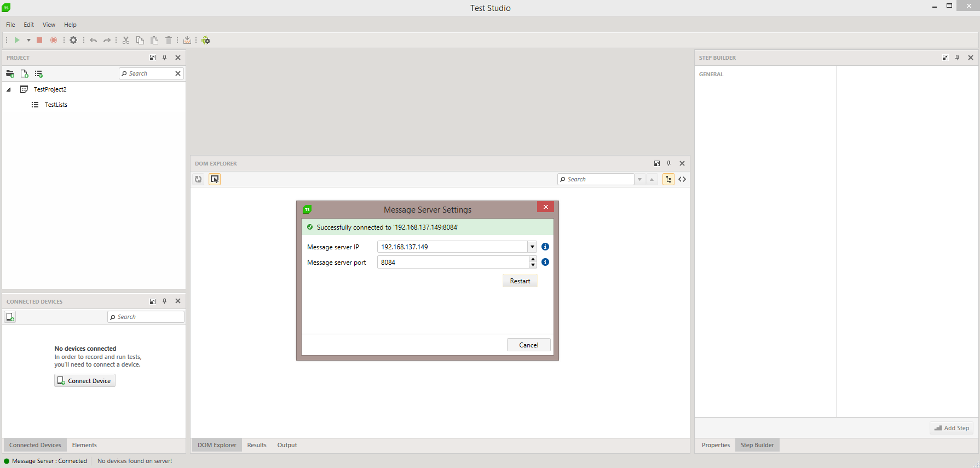Toggle the Project panel pin
Screen dimensions: 980x468
(x=165, y=58)
